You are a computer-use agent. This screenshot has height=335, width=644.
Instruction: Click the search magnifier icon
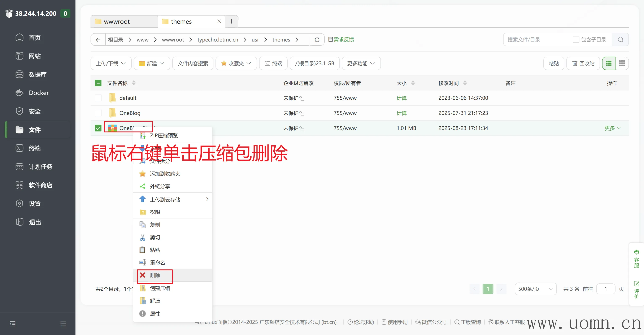(x=620, y=39)
